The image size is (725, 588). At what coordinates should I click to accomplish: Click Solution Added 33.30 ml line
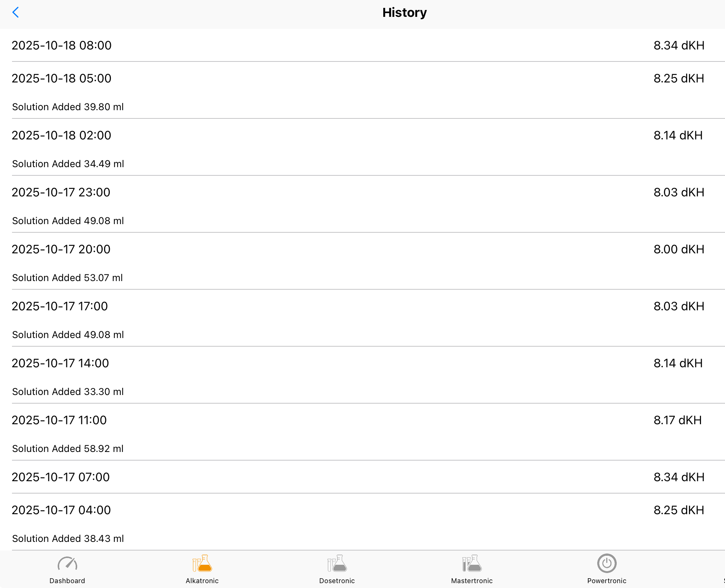tap(68, 392)
